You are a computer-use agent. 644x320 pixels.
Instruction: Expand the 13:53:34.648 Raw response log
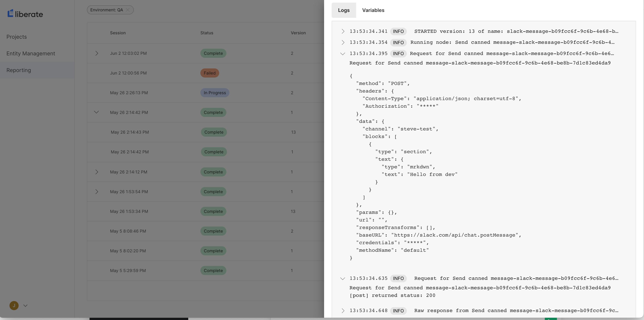pyautogui.click(x=343, y=311)
